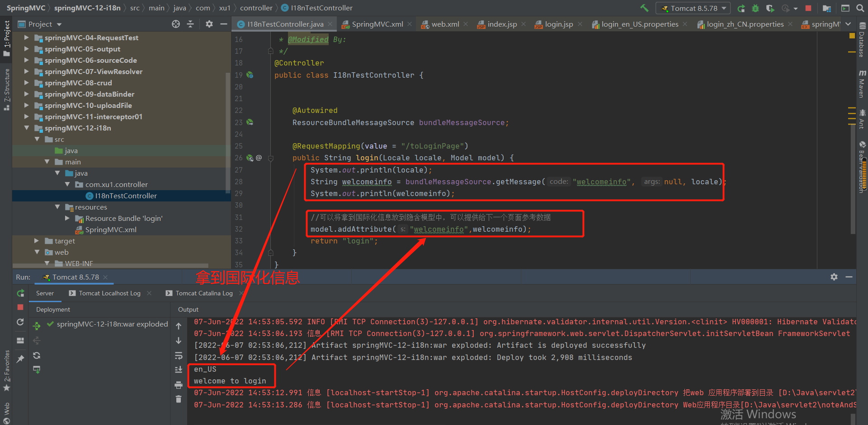Close the Tomcat 8.5.78 run tab
Viewport: 868px width, 425px height.
(105, 277)
